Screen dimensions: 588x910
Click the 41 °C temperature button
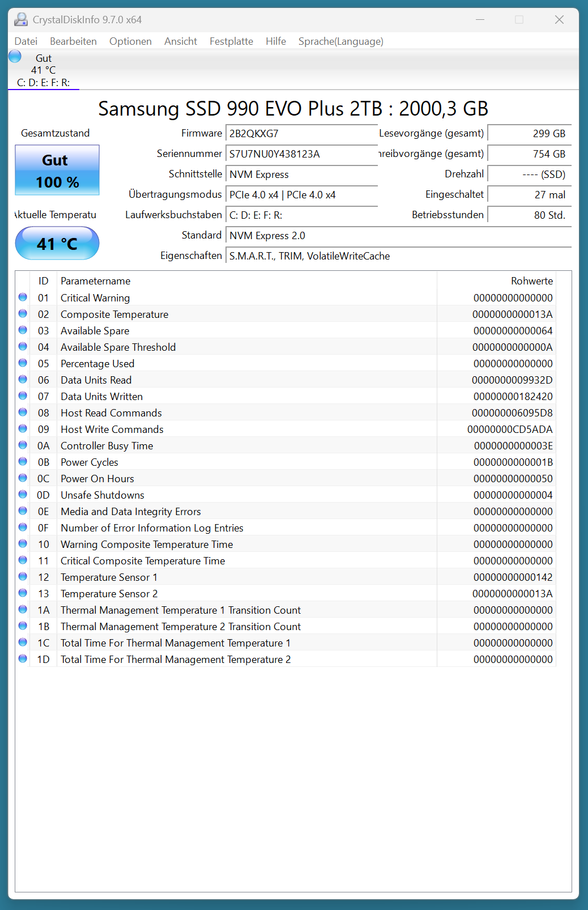point(57,243)
